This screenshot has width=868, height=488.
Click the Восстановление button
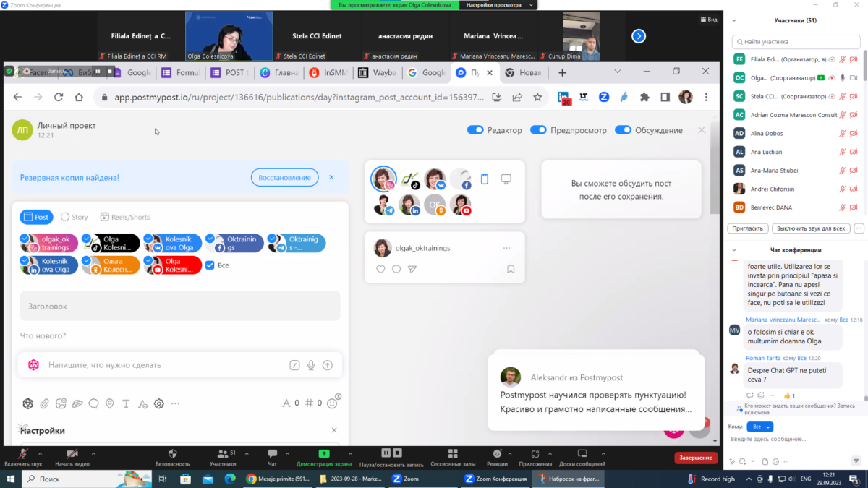tap(285, 177)
